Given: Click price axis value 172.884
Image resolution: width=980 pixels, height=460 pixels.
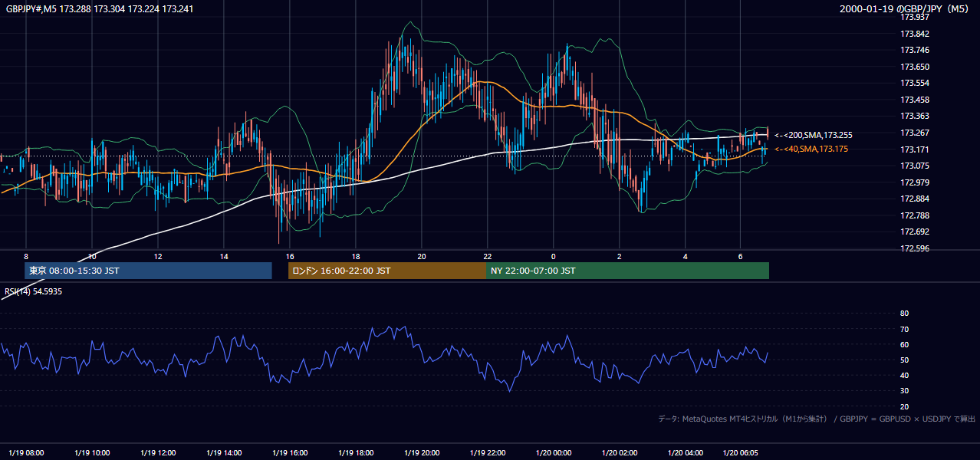Looking at the screenshot, I should point(914,199).
